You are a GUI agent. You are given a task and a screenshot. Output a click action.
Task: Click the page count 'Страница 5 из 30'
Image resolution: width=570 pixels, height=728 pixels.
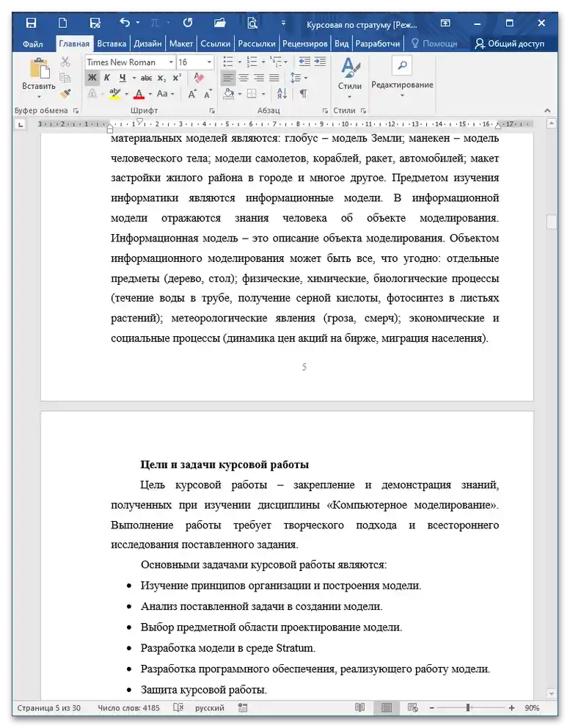coord(48,707)
